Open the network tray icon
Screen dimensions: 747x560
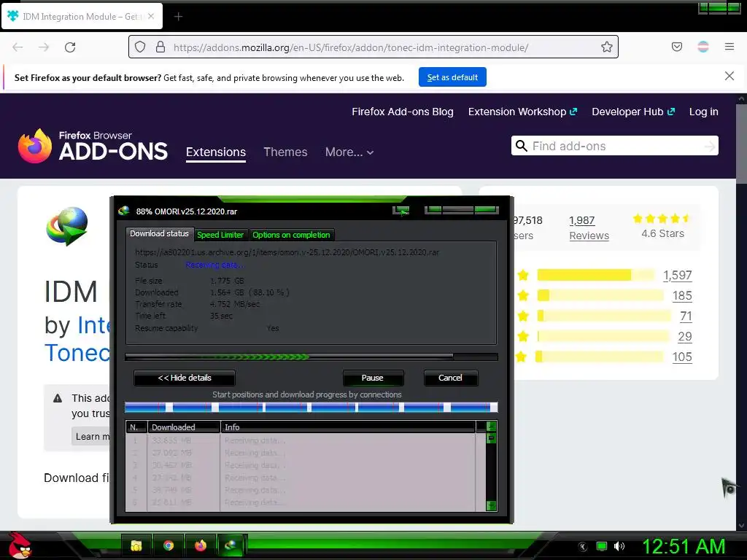click(602, 547)
